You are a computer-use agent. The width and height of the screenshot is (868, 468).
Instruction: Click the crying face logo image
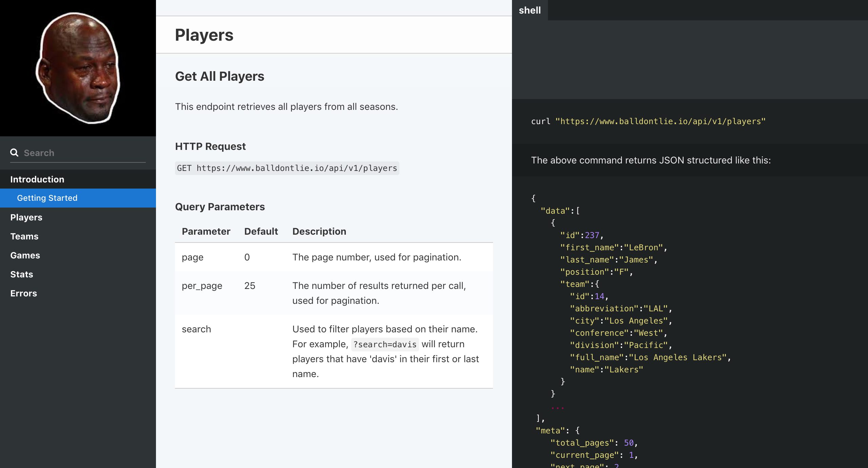[x=78, y=68]
